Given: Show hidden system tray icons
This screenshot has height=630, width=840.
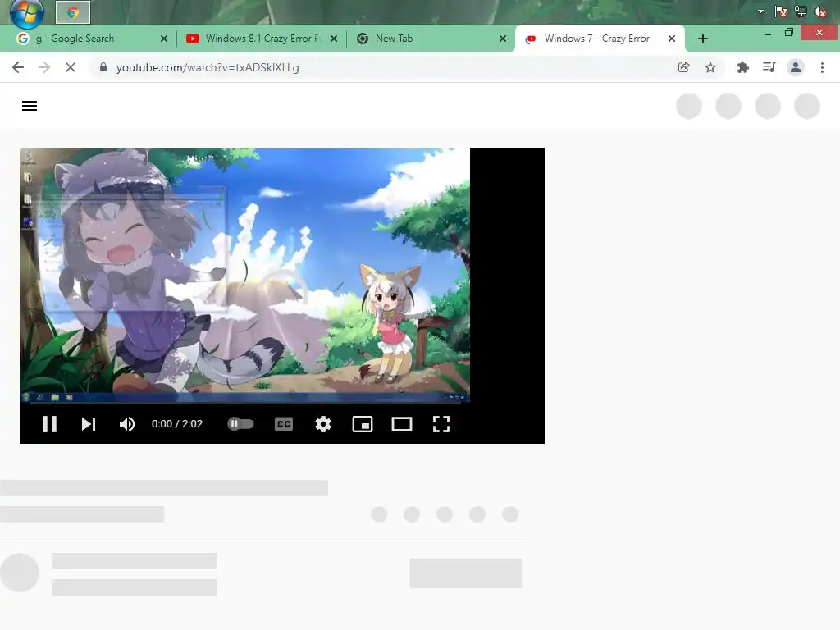Looking at the screenshot, I should pos(760,11).
